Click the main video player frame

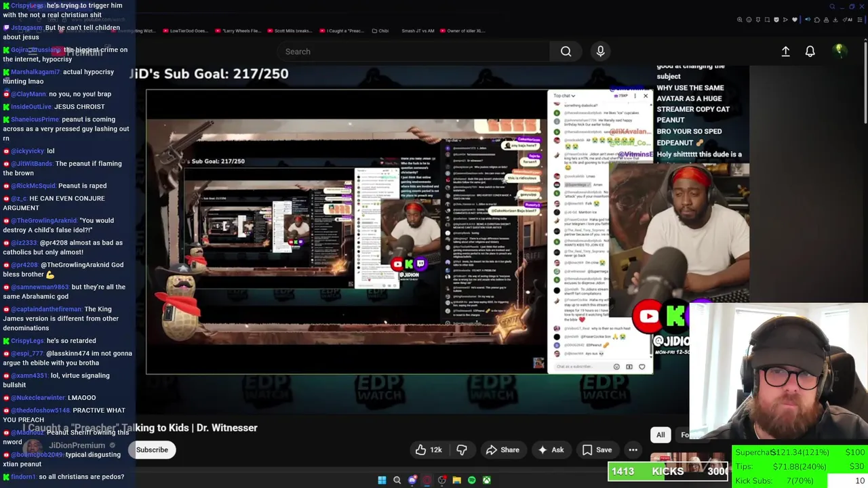tap(400, 232)
